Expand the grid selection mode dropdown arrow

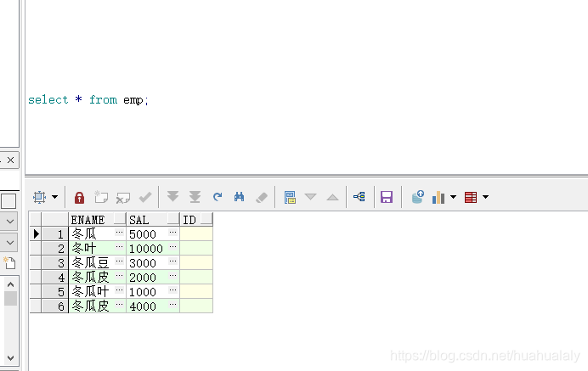click(54, 197)
